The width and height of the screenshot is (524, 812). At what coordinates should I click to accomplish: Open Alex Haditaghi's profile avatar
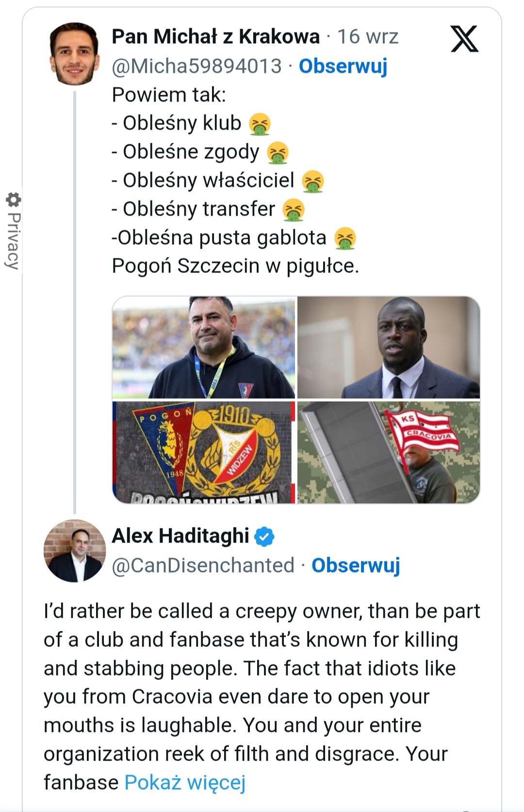(74, 551)
